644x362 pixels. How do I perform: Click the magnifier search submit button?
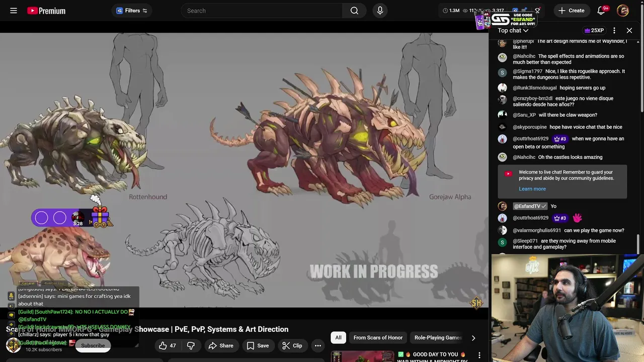(355, 11)
